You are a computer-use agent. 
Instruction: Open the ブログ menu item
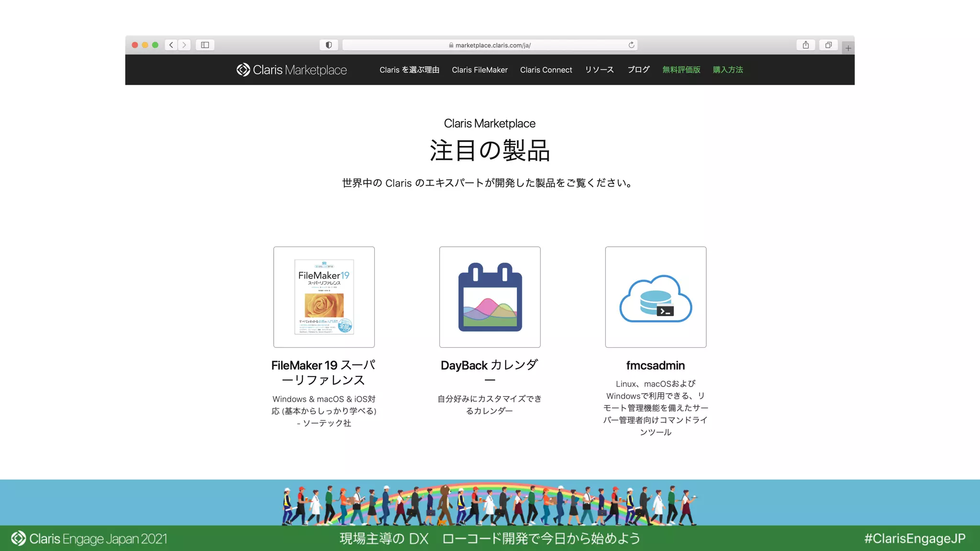coord(638,70)
